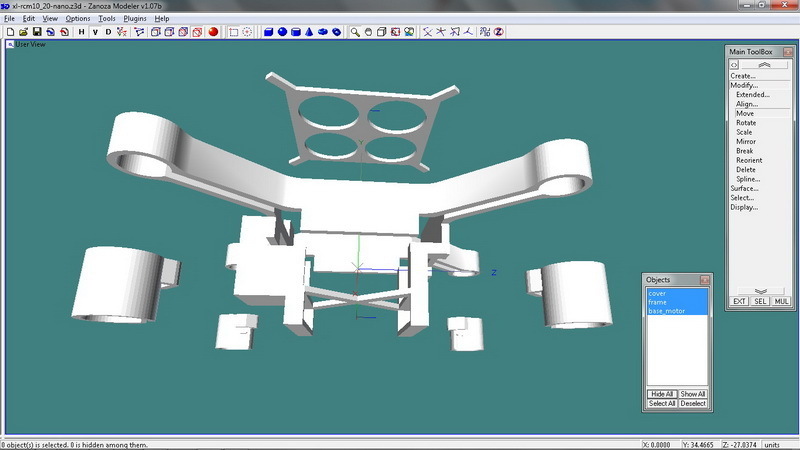Open the Plugins menu
The width and height of the screenshot is (800, 450).
pyautogui.click(x=135, y=18)
